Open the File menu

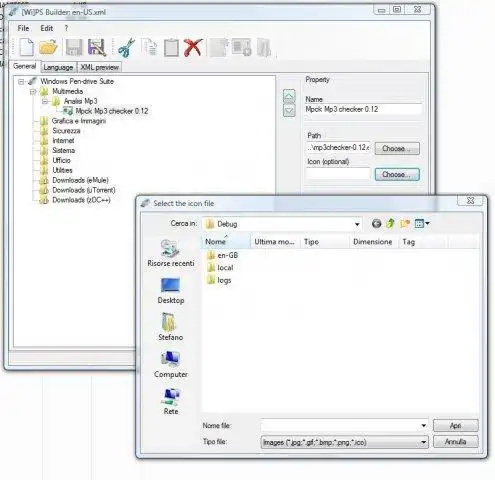point(23,28)
